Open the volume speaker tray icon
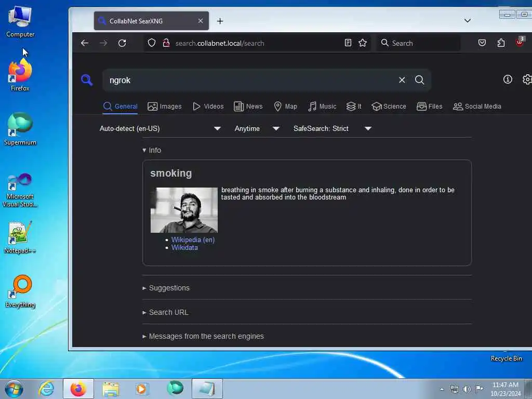This screenshot has width=532, height=399. (467, 389)
